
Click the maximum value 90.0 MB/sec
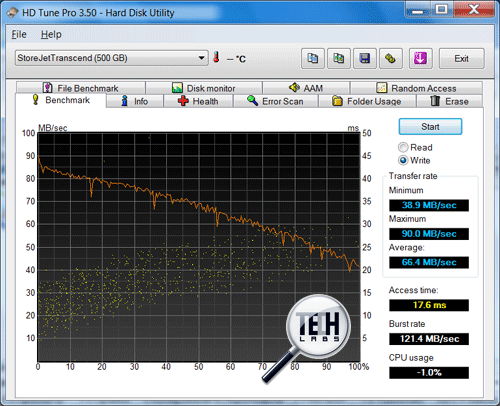point(429,234)
